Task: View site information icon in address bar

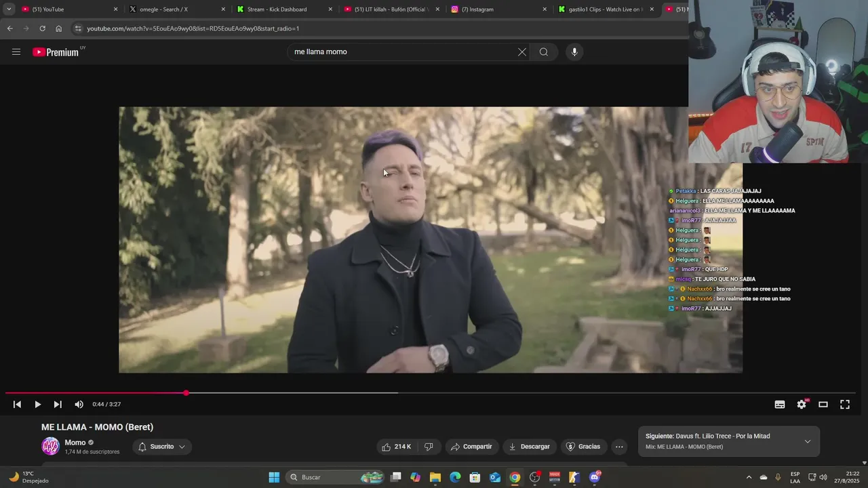Action: point(78,28)
